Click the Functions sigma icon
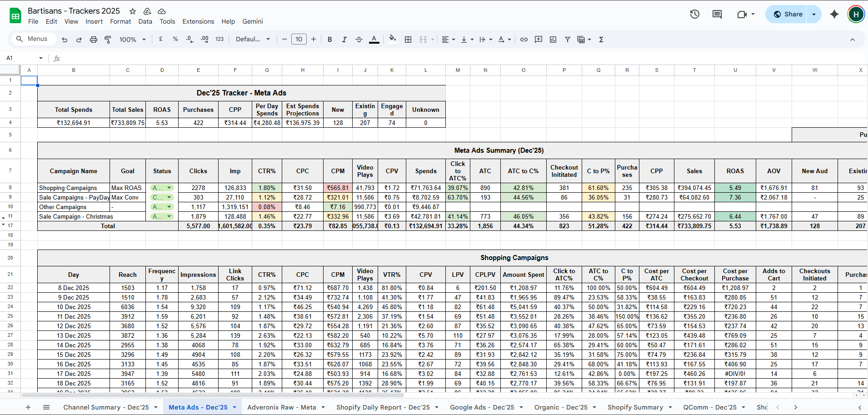Screen dimensions: 868x415 [x=601, y=40]
